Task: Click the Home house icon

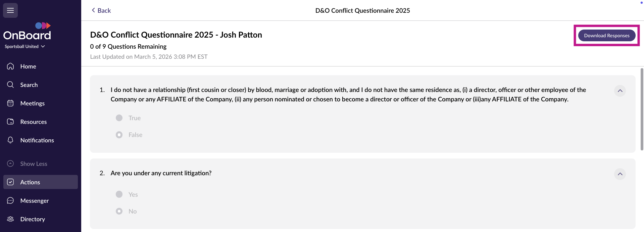Action: 10,66
